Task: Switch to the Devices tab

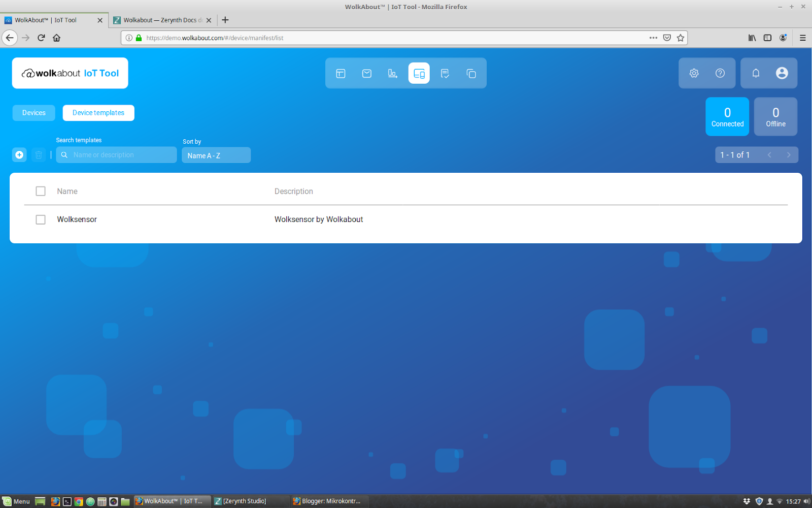Action: (x=34, y=113)
